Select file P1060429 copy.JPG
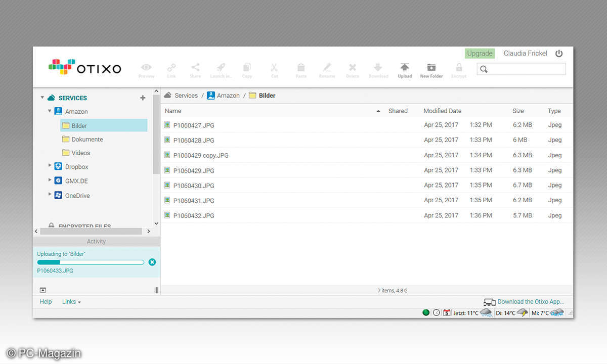 [201, 155]
